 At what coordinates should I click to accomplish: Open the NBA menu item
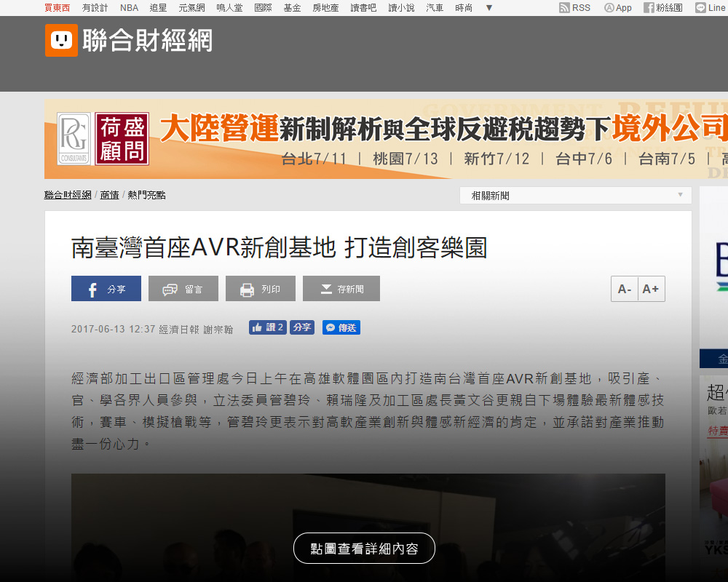(129, 7)
